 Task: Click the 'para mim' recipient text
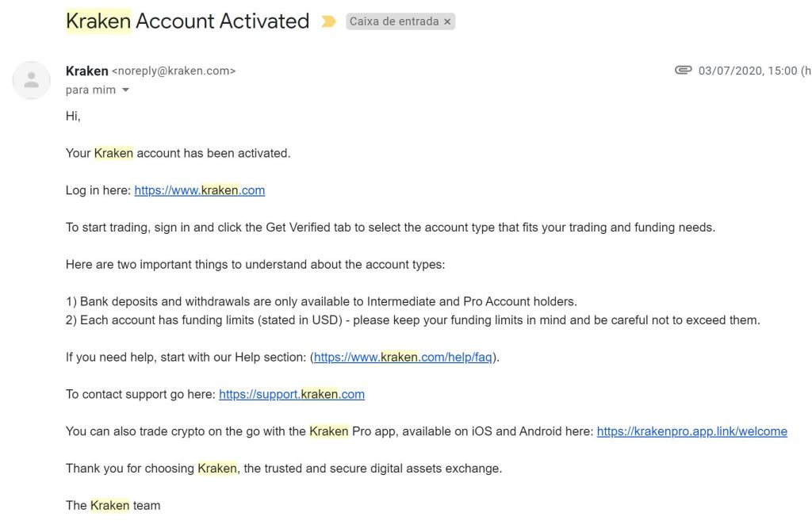[x=90, y=90]
